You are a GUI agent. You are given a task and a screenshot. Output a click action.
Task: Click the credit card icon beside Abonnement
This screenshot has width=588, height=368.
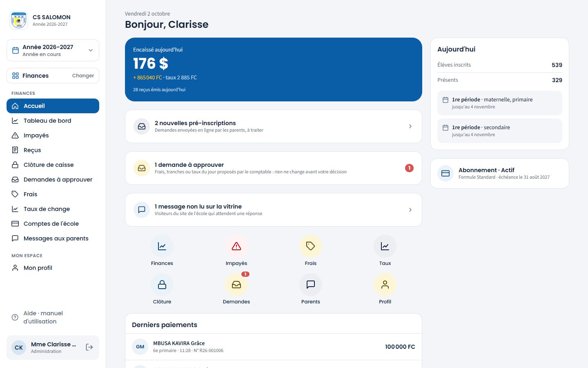click(445, 173)
